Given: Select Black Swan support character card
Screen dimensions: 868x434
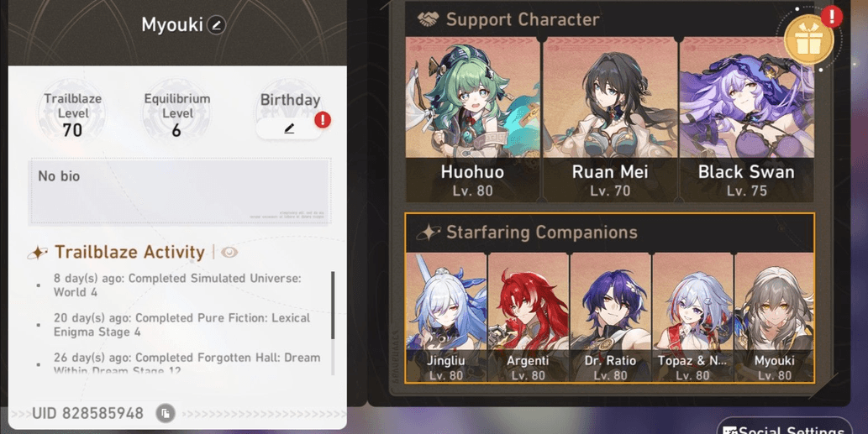Looking at the screenshot, I should tap(746, 119).
